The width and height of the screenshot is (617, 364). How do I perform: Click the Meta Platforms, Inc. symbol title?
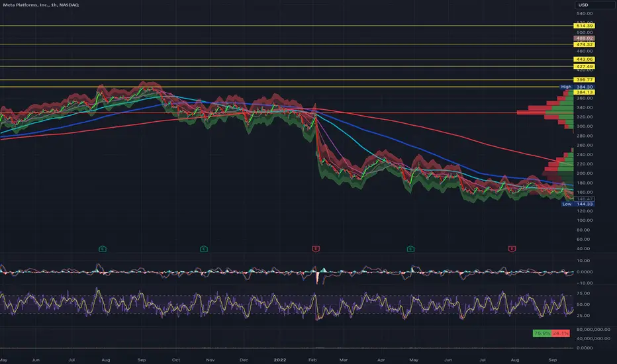pyautogui.click(x=41, y=5)
